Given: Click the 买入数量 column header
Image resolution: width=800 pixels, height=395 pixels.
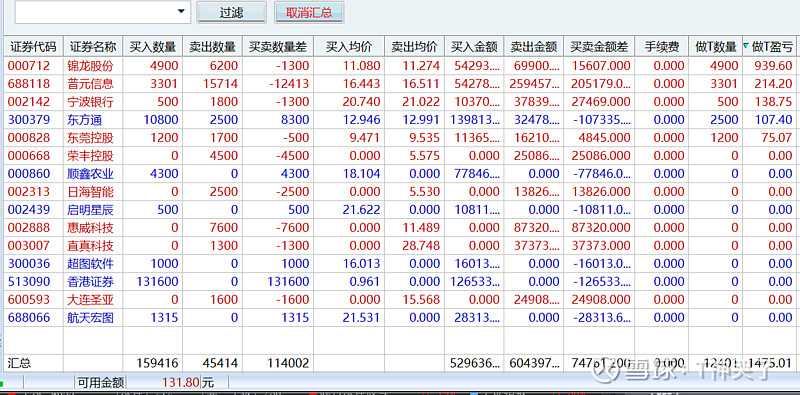Looking at the screenshot, I should (153, 47).
